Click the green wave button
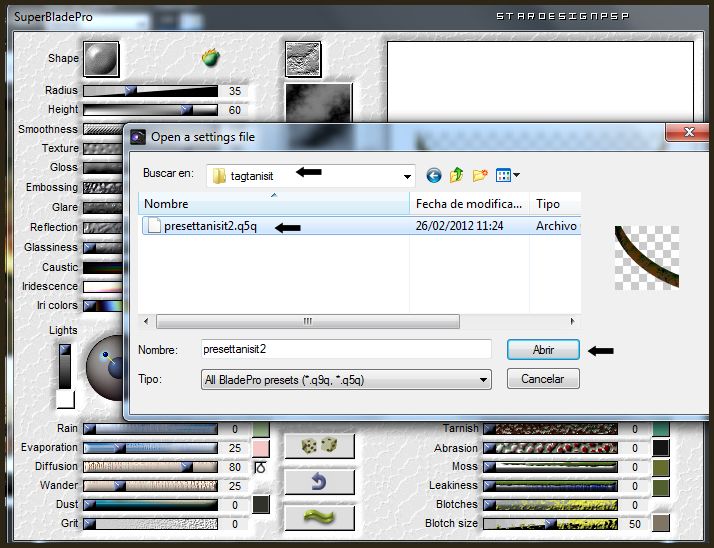714x548 pixels. pyautogui.click(x=319, y=517)
